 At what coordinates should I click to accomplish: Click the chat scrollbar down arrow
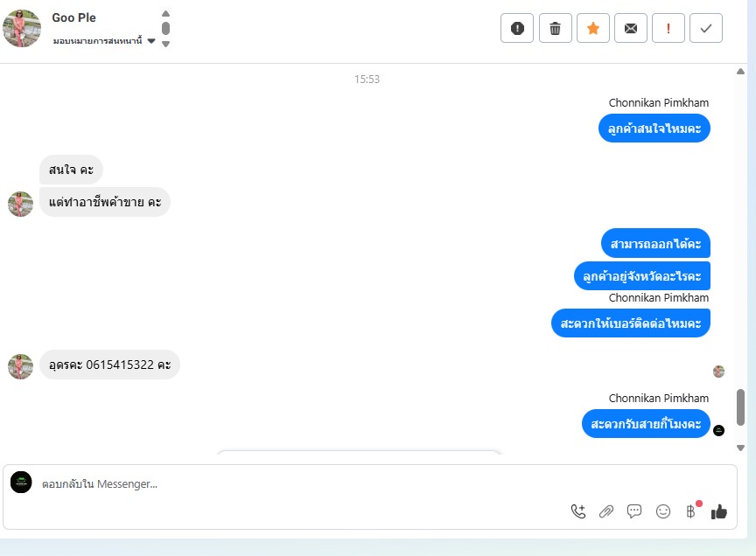pos(740,448)
